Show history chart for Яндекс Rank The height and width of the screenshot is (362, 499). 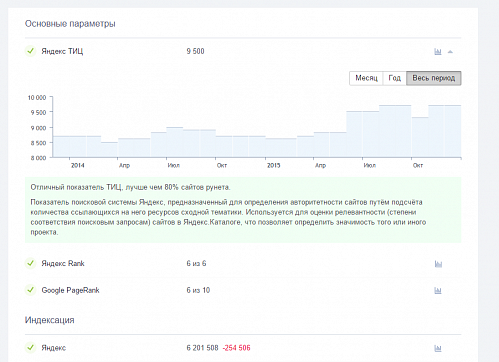pyautogui.click(x=438, y=264)
